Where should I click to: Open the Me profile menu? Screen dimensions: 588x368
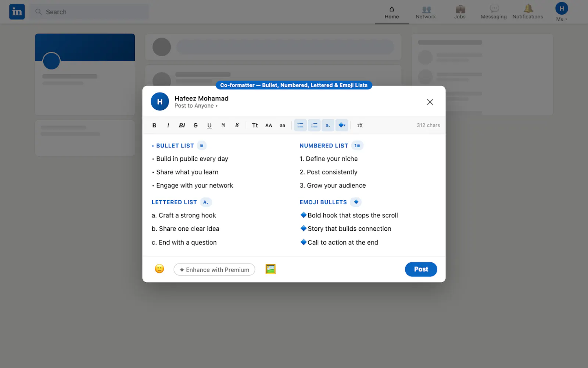point(562,12)
